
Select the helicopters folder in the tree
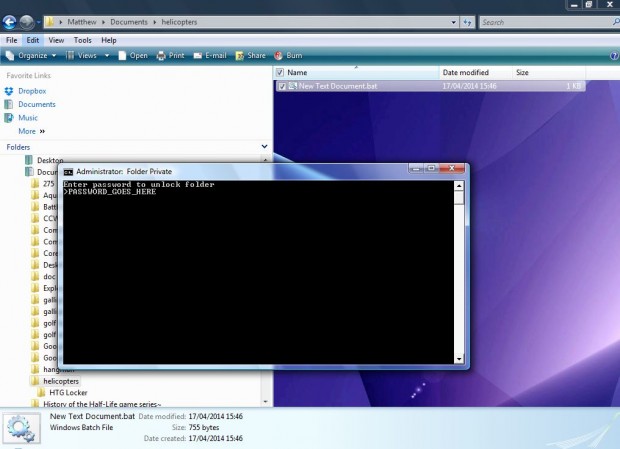point(61,381)
